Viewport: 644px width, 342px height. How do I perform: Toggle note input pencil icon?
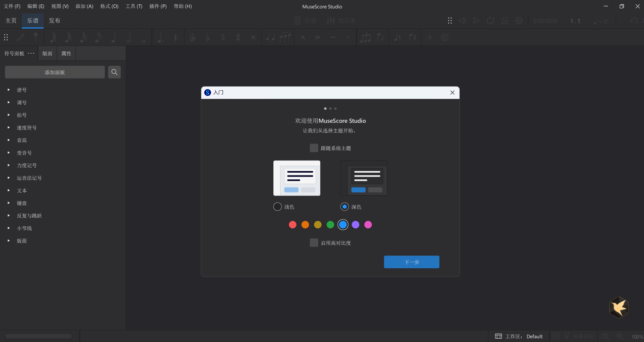21,38
